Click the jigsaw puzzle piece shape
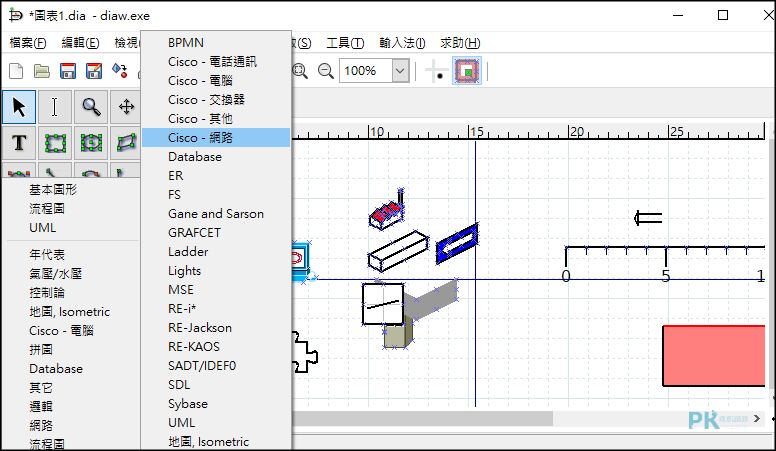Screen dimensions: 776x451 (x=304, y=352)
